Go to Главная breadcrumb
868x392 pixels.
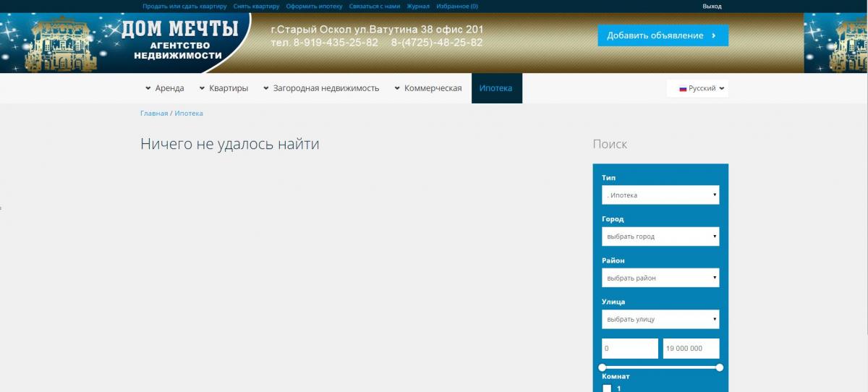[154, 114]
